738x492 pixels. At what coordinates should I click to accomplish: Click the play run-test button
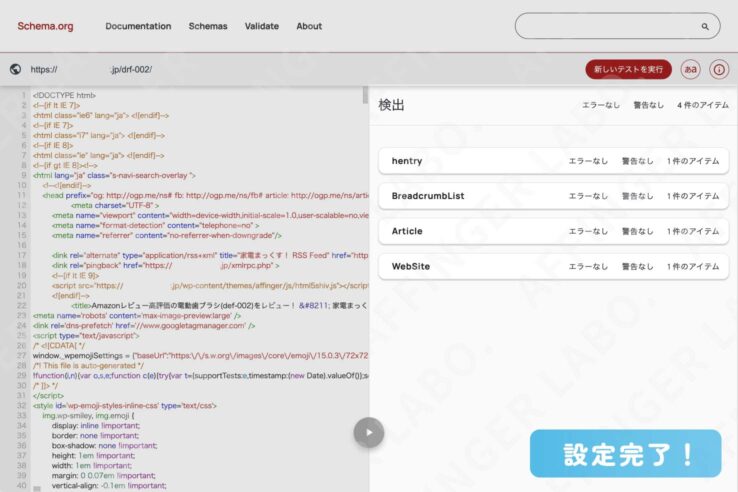click(369, 432)
